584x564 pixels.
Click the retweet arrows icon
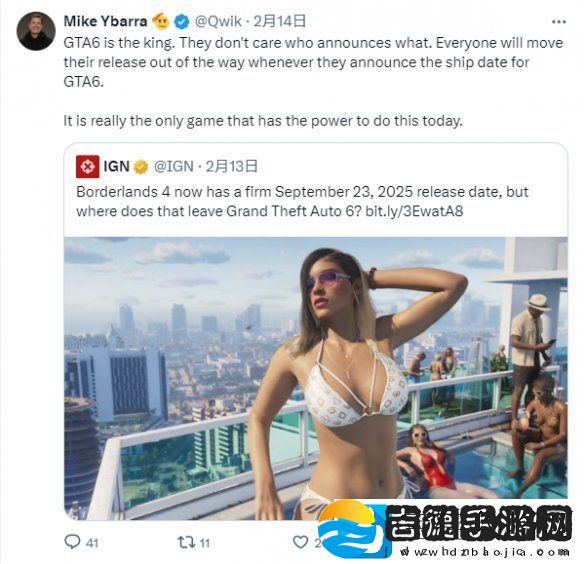(x=185, y=542)
